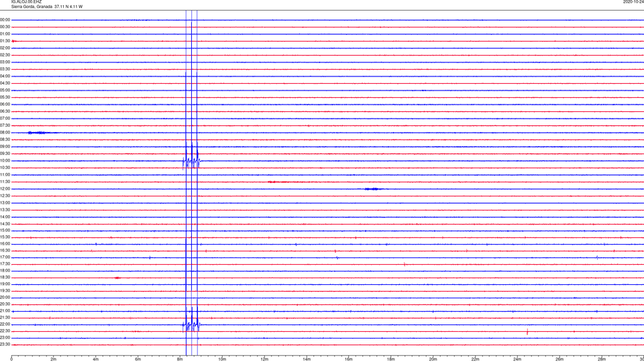644x362 pixels.
Task: Select the 20:00 trace time label
Action: click(5, 298)
